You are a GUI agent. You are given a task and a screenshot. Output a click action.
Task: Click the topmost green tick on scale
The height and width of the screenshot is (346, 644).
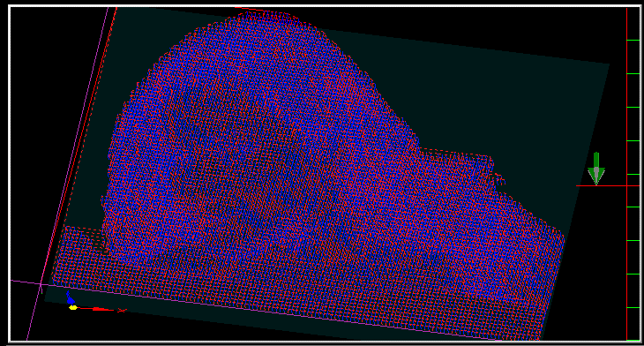(x=633, y=41)
